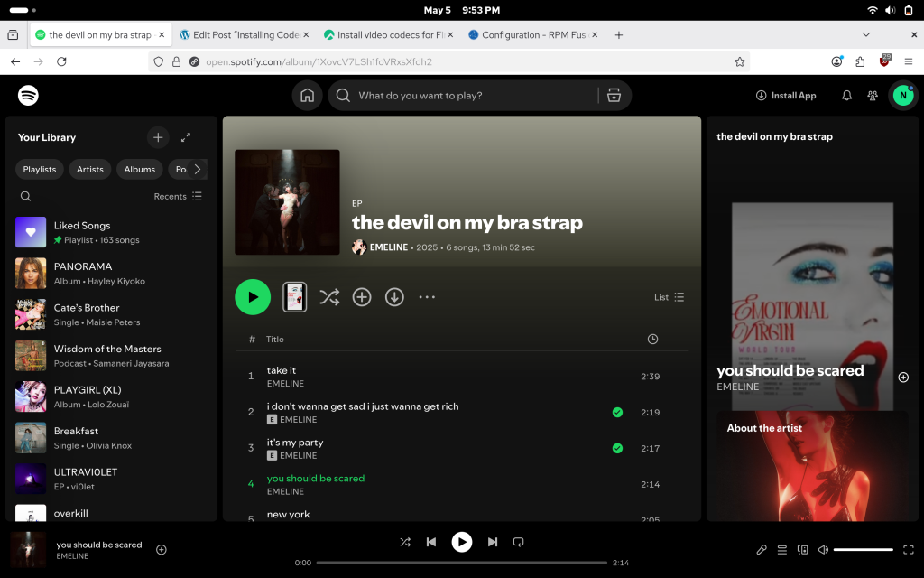Create a playlist with the plus button

(x=158, y=137)
